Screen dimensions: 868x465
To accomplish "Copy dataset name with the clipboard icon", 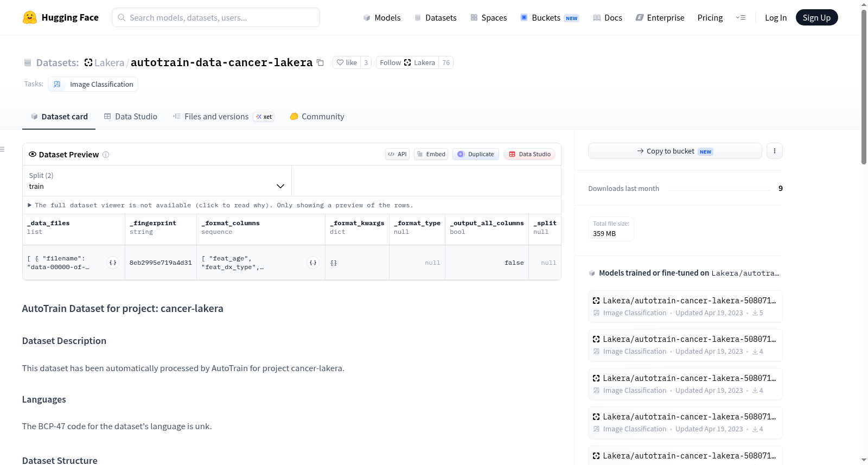I will tap(320, 62).
